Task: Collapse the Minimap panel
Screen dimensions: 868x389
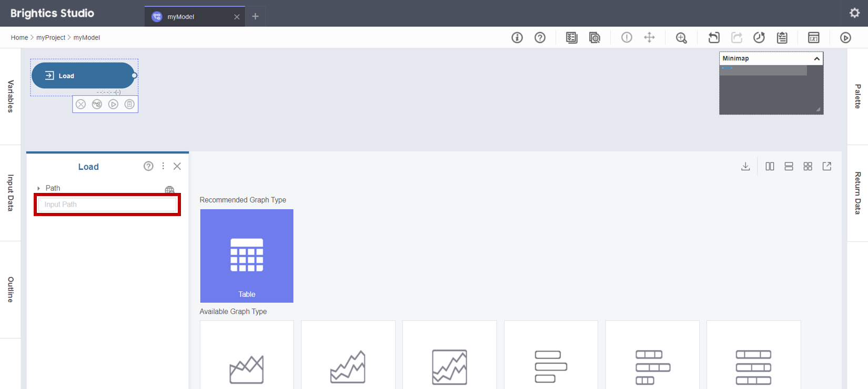Action: point(816,58)
